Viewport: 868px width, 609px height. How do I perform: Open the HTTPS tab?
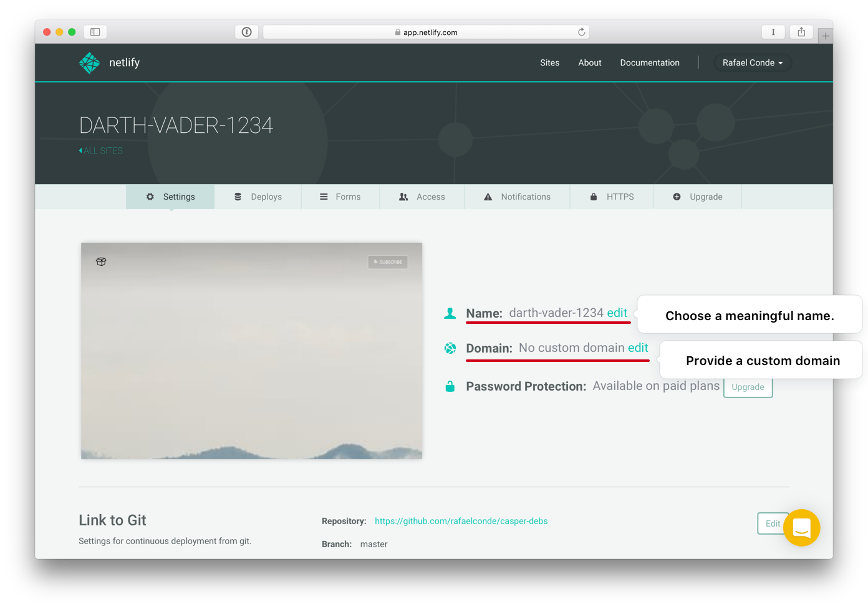[612, 197]
